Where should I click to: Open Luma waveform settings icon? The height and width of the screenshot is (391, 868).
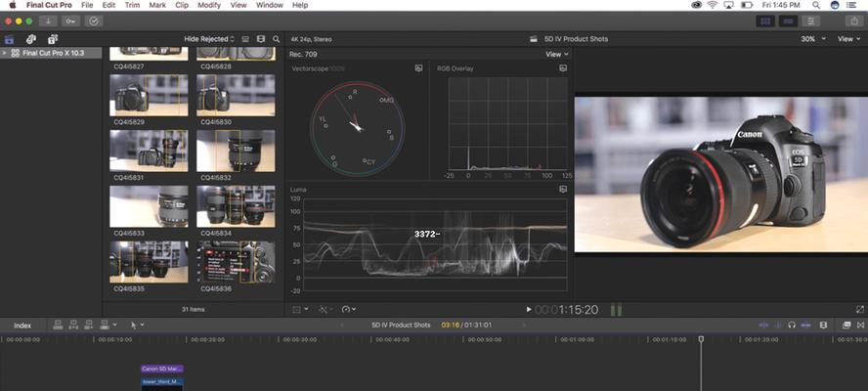(563, 190)
